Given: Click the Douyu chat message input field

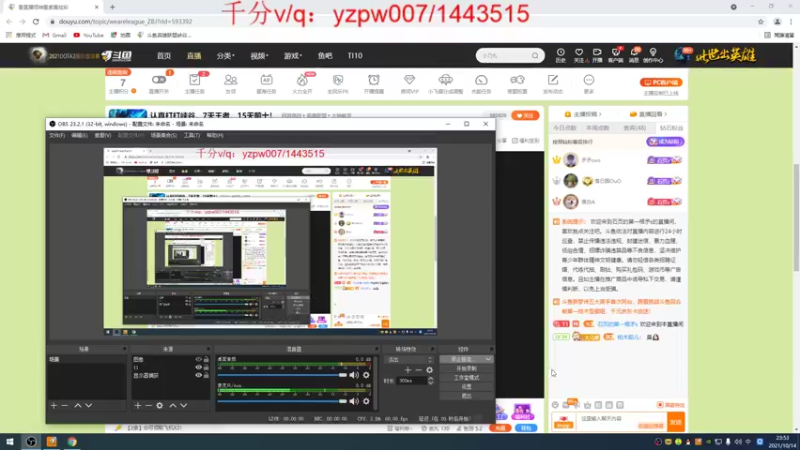Looking at the screenshot, I should click(x=621, y=422).
